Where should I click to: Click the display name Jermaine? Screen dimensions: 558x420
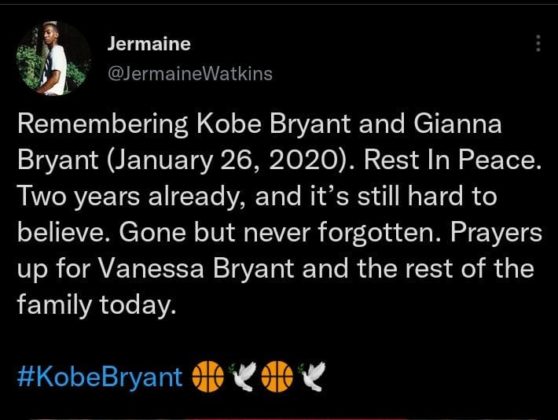(x=149, y=44)
